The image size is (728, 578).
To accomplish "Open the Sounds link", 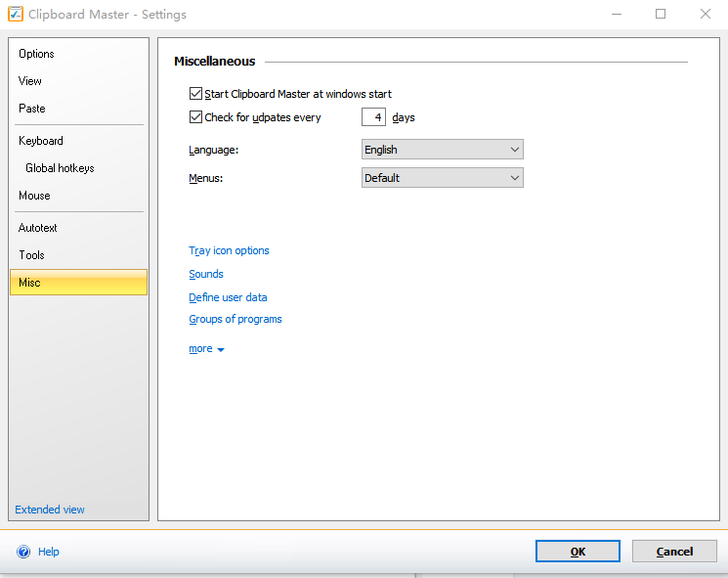I will coord(206,275).
